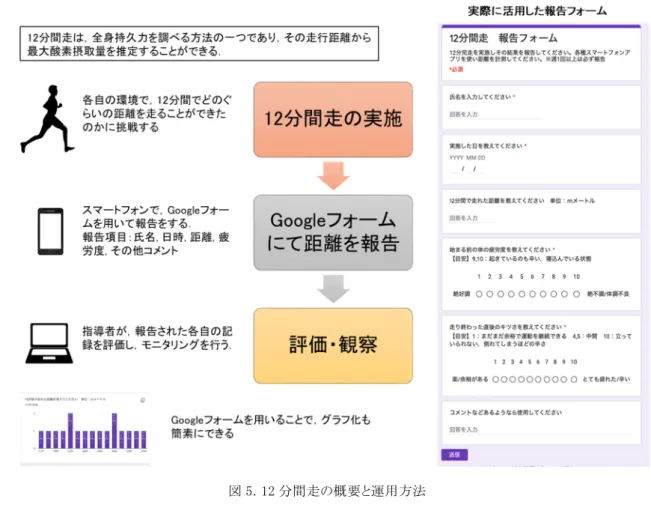Click the red *必須 note

coord(456,69)
